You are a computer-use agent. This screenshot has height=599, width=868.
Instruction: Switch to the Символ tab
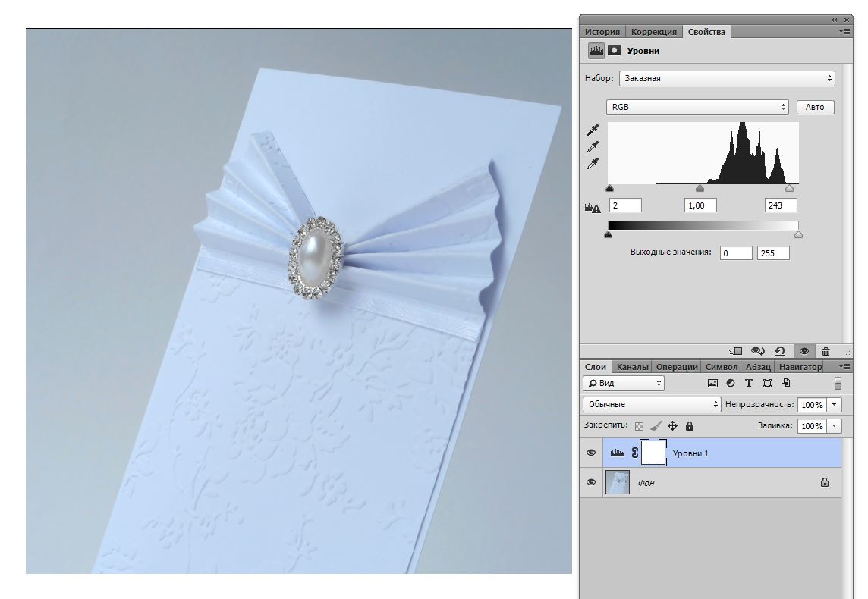click(x=722, y=367)
